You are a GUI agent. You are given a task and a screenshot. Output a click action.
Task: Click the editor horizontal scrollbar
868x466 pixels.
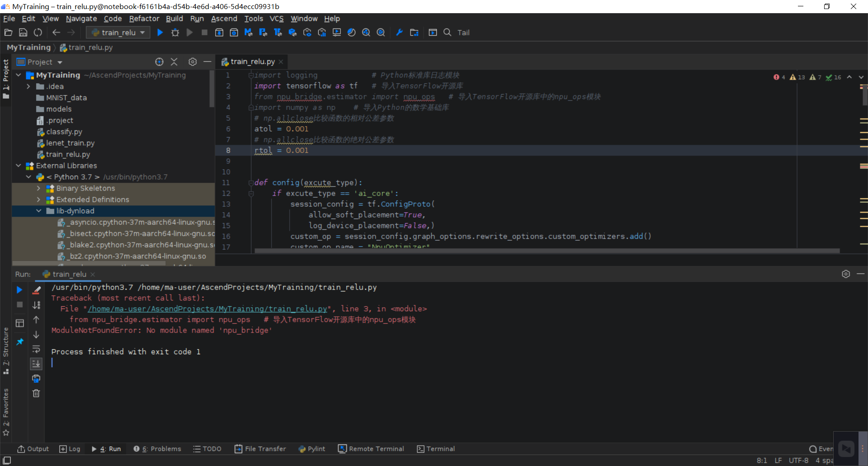pos(547,251)
